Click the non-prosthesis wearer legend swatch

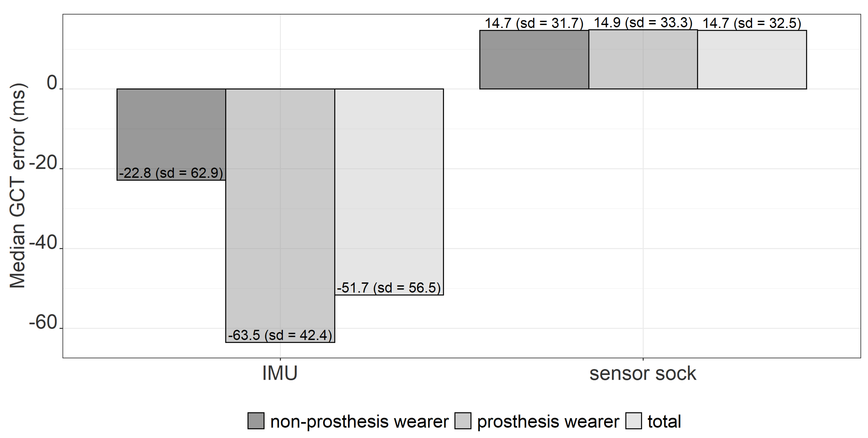[256, 421]
